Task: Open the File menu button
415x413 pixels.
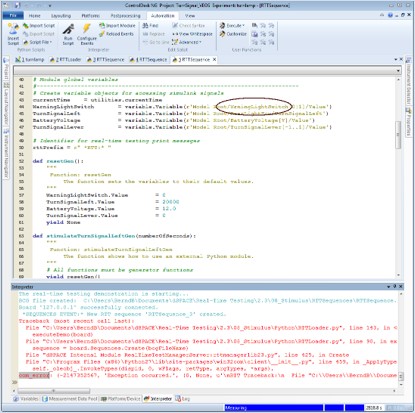Action: (13, 16)
